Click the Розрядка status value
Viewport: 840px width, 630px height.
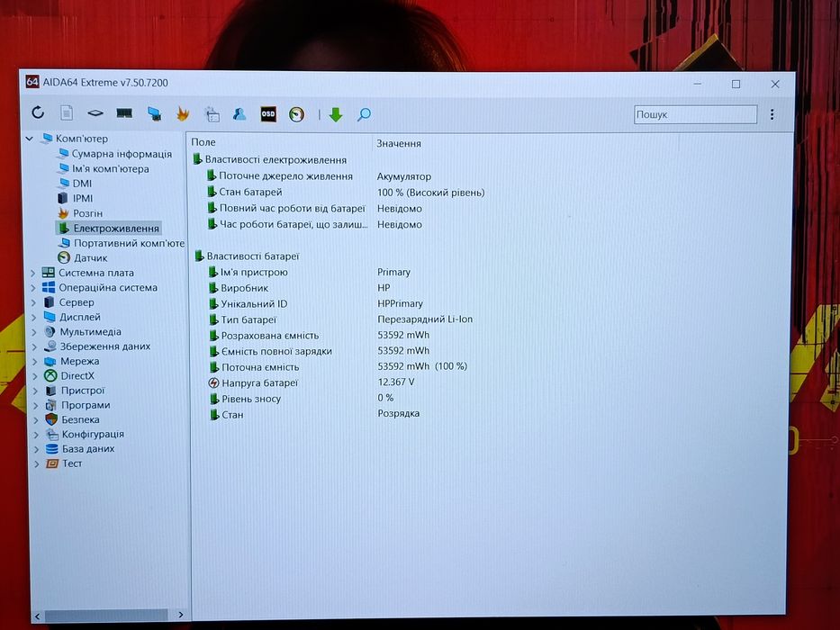pyautogui.click(x=399, y=414)
